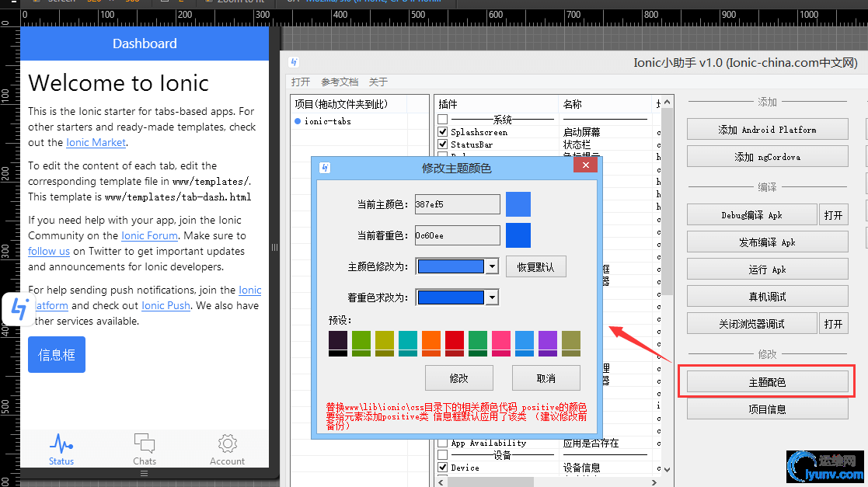Toggle the Device plugin checkbox
The image size is (868, 487).
point(442,468)
